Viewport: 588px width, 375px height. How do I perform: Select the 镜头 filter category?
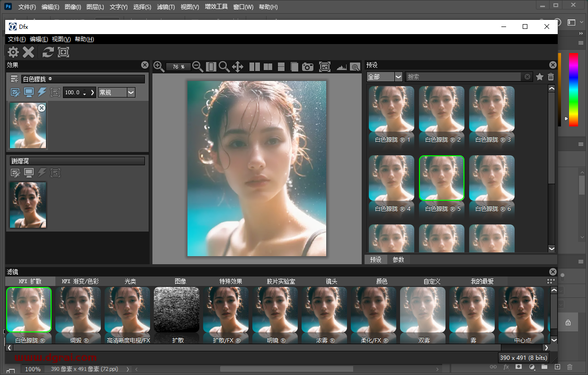coord(331,281)
